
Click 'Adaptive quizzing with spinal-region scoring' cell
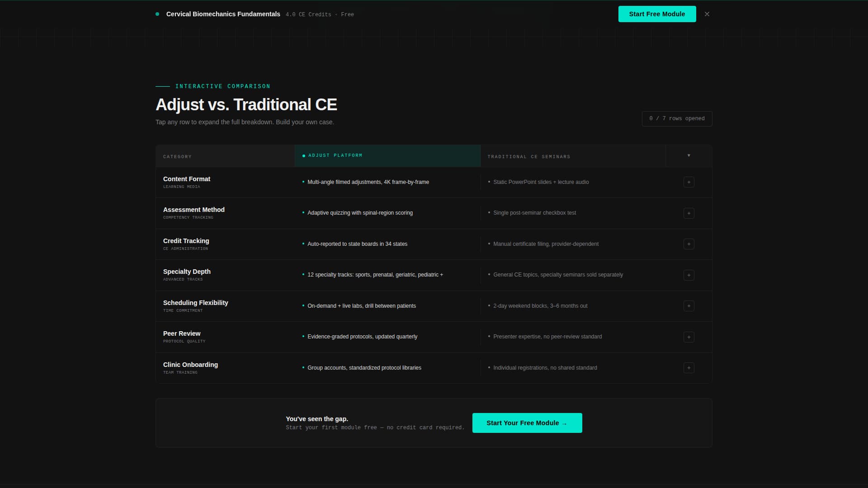coord(360,213)
